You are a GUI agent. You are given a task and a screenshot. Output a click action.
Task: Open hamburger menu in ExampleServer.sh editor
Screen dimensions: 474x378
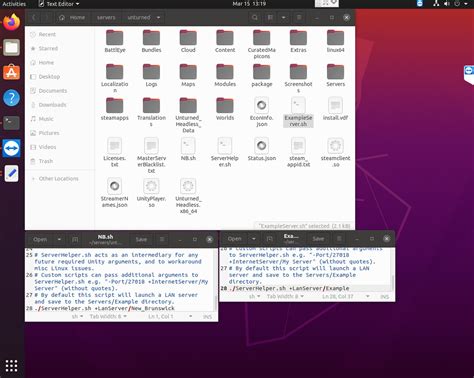click(339, 239)
